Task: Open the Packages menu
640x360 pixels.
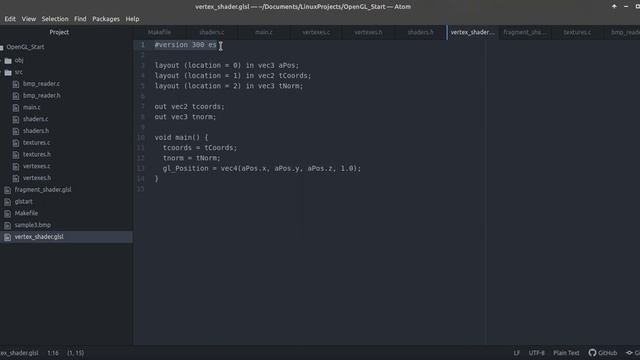Action: click(106, 19)
